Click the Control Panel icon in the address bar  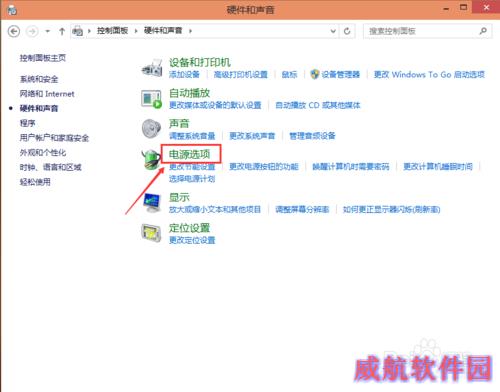click(78, 31)
